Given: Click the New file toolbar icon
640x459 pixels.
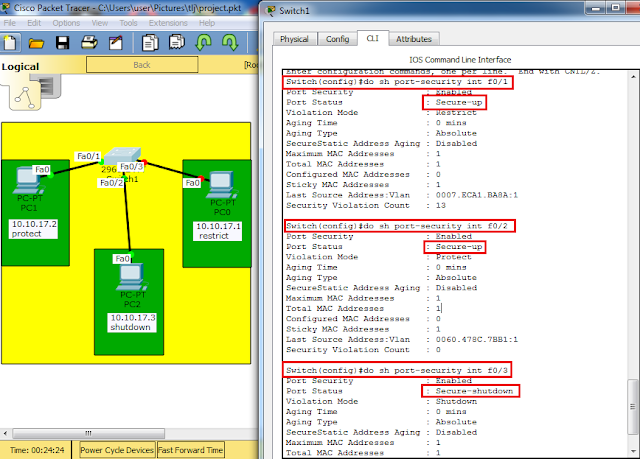Looking at the screenshot, I should 10,43.
